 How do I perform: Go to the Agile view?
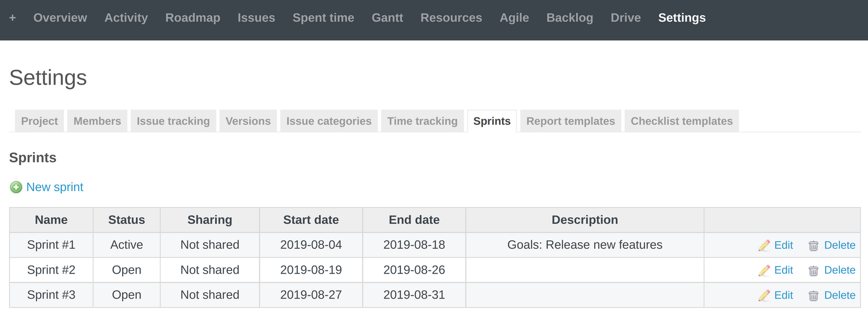(514, 17)
